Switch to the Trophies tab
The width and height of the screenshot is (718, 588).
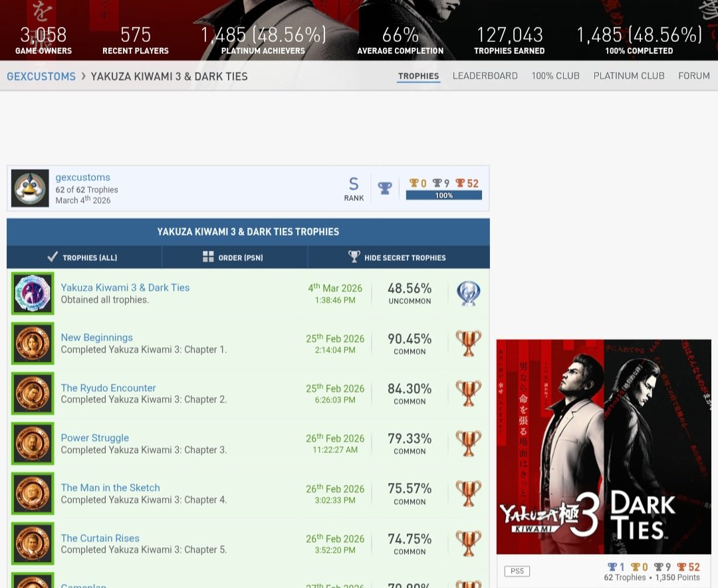(x=419, y=76)
